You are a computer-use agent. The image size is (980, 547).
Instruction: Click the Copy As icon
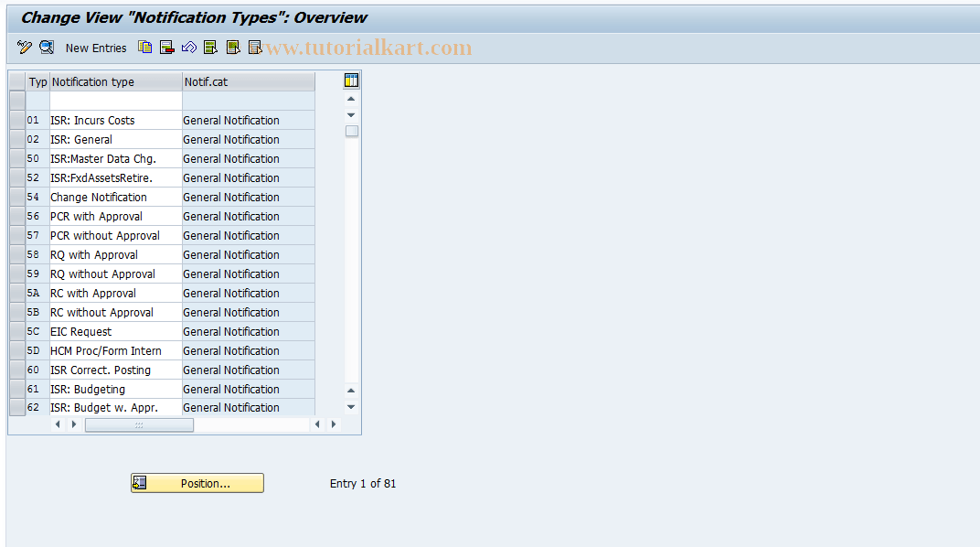tap(144, 48)
